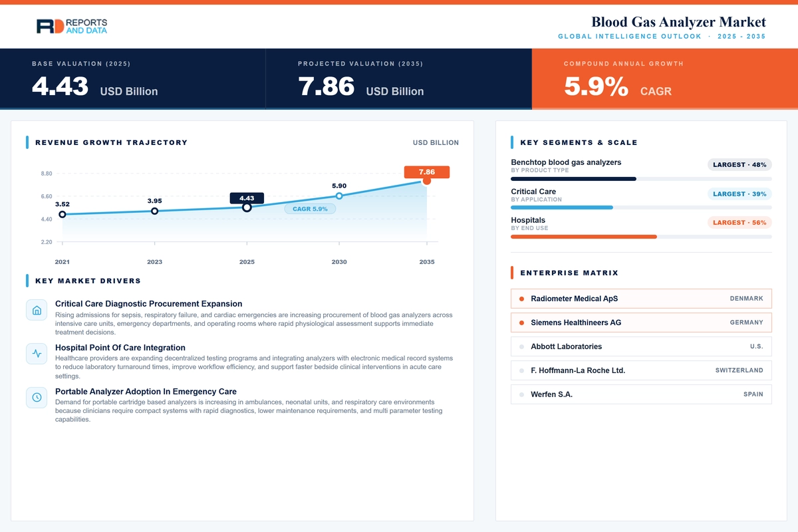798x532 pixels.
Task: Click the Blood Gas Analyzer Market title
Action: coord(678,22)
